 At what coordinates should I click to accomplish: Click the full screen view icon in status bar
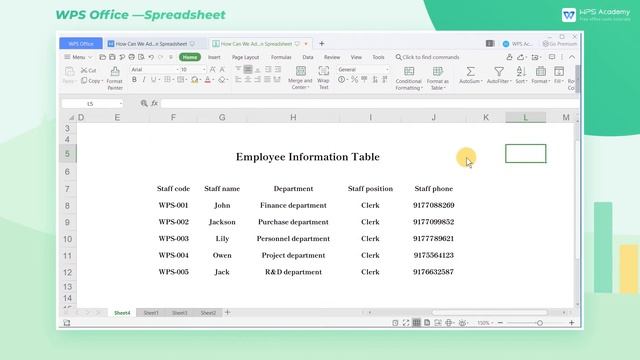(406, 323)
